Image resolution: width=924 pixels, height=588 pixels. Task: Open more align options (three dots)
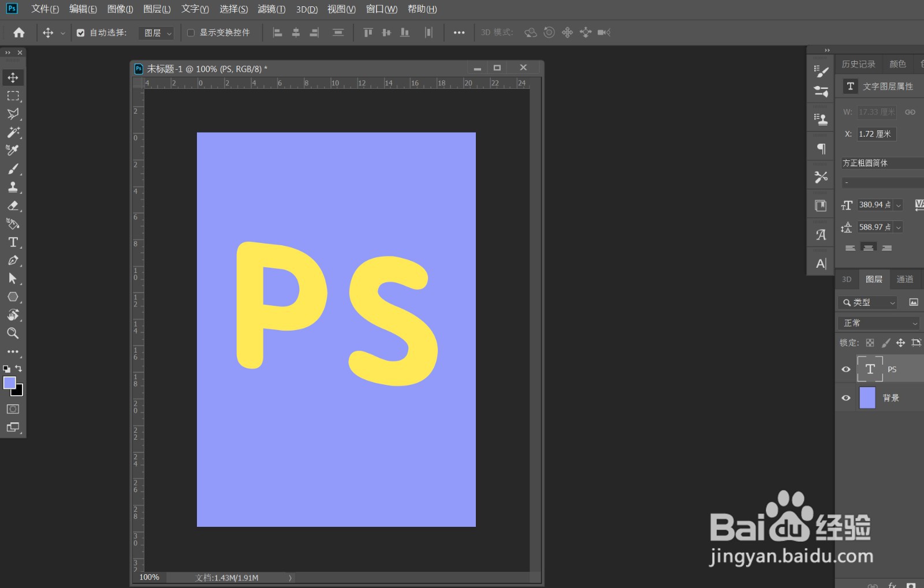tap(459, 33)
